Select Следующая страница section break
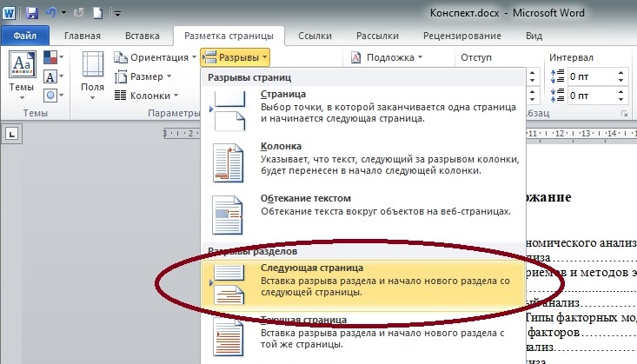Image resolution: width=637 pixels, height=364 pixels. tap(363, 284)
